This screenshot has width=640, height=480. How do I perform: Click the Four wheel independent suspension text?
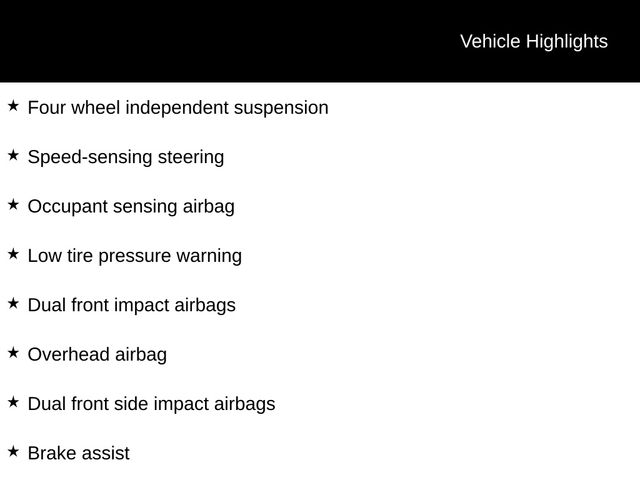coord(177,108)
